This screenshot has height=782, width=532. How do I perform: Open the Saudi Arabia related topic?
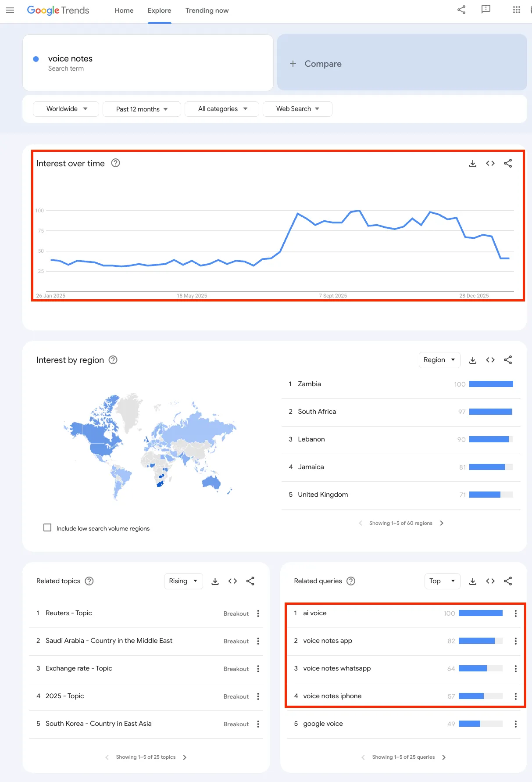pyautogui.click(x=109, y=641)
